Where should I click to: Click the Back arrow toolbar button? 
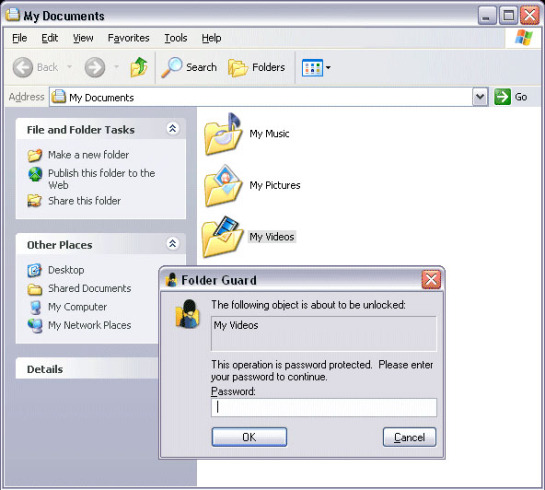[x=23, y=67]
